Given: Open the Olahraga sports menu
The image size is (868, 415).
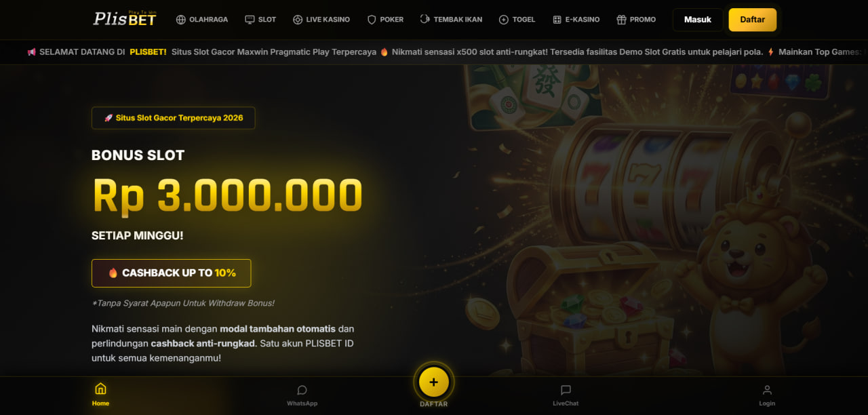Looking at the screenshot, I should (x=202, y=20).
